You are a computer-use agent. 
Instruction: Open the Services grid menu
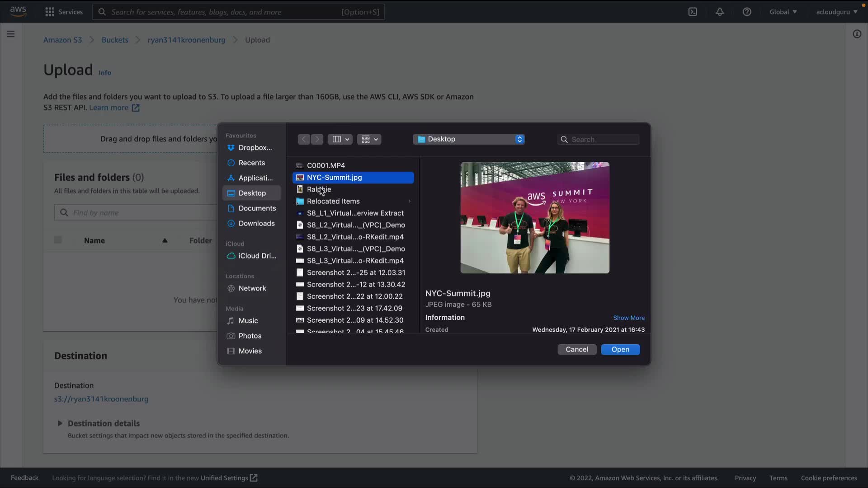click(64, 12)
